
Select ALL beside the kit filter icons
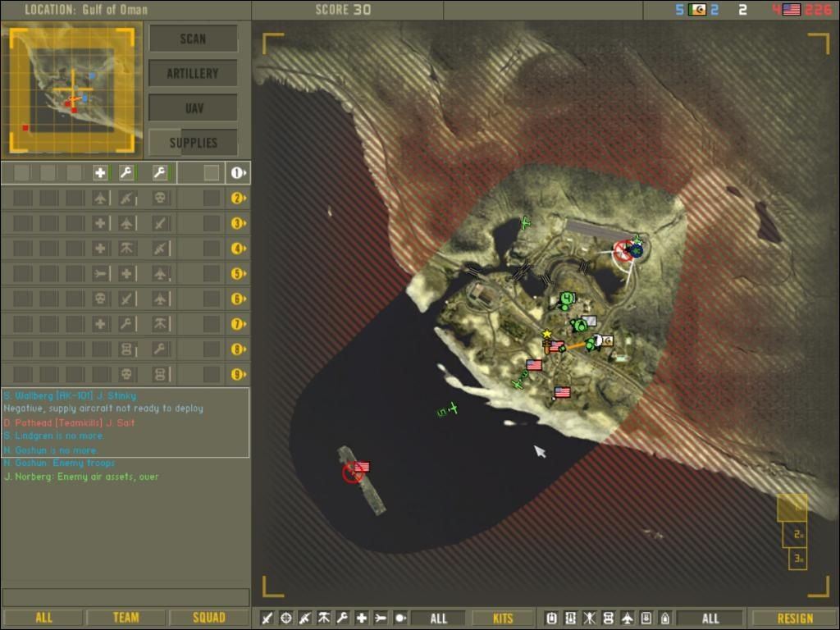point(438,619)
